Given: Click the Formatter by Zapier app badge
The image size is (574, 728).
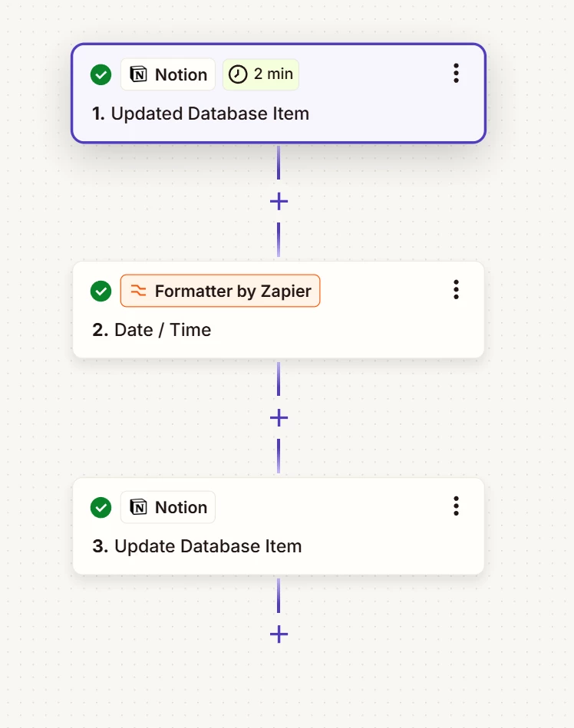Looking at the screenshot, I should click(x=220, y=291).
